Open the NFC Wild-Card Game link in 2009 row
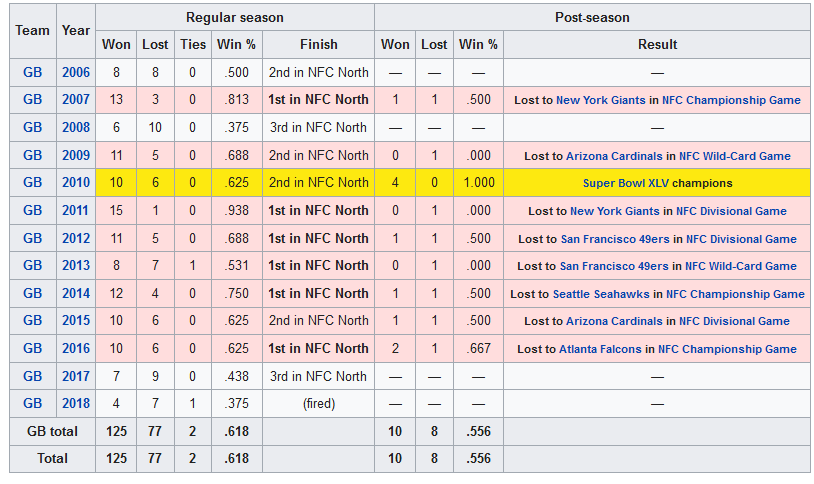This screenshot has height=484, width=814. [735, 156]
